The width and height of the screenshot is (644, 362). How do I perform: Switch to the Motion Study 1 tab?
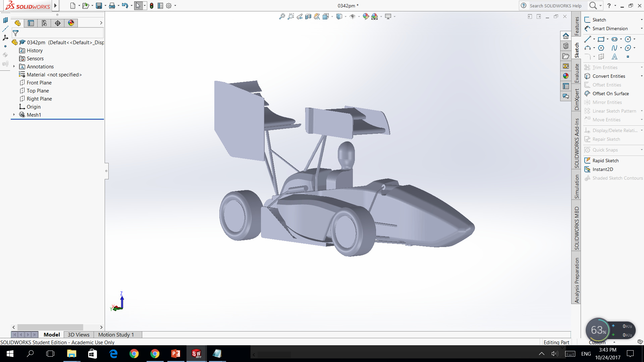[x=116, y=335]
